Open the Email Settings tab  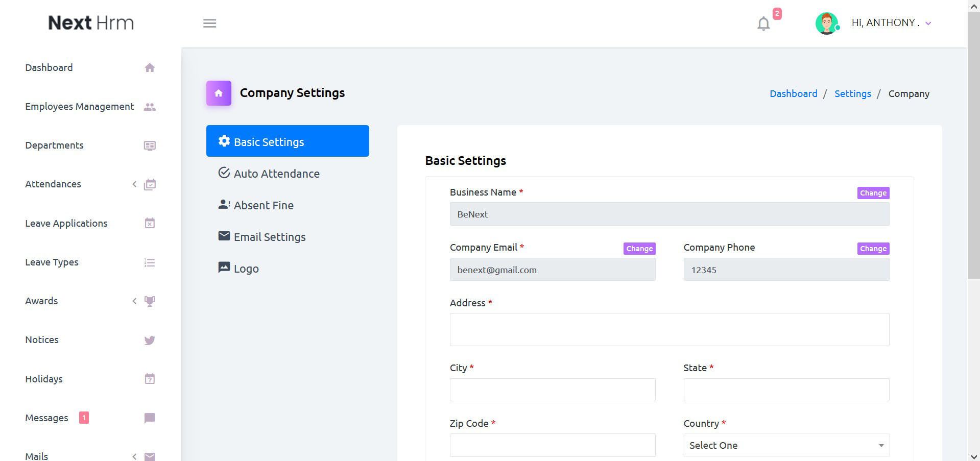pyautogui.click(x=269, y=237)
